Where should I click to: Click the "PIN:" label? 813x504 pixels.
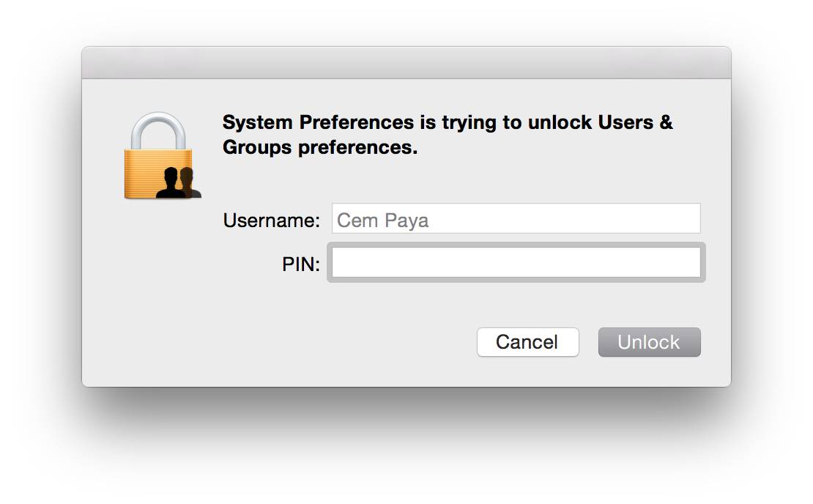tap(301, 264)
